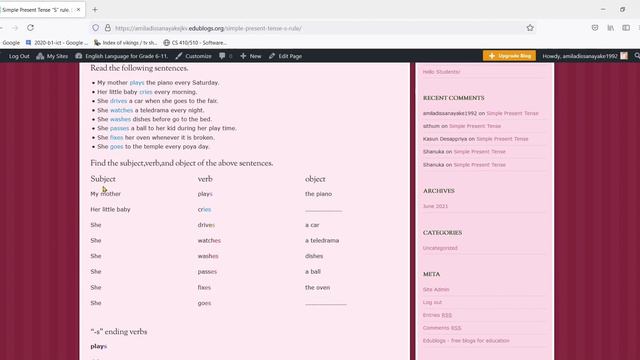Reload the page with the refresh icon
Viewport: 640px width, 360px height.
[30, 28]
